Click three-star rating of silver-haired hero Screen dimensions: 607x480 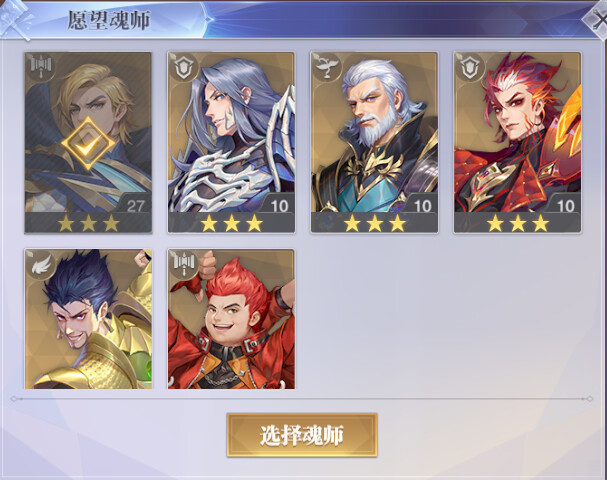pyautogui.click(x=231, y=224)
